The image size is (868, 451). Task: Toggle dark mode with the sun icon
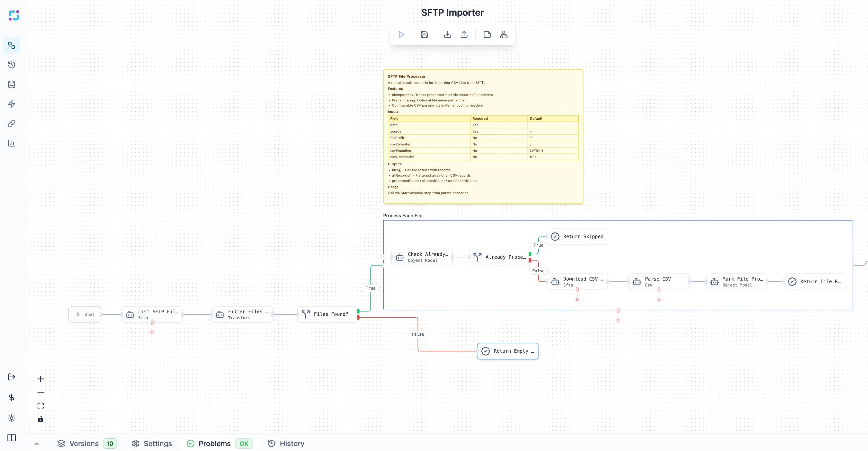pos(12,418)
